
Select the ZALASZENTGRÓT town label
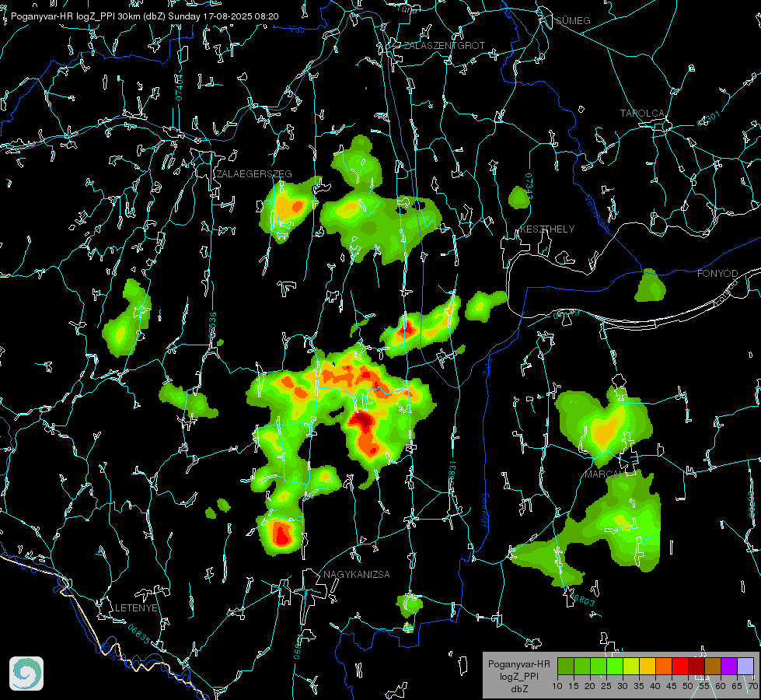pos(444,45)
